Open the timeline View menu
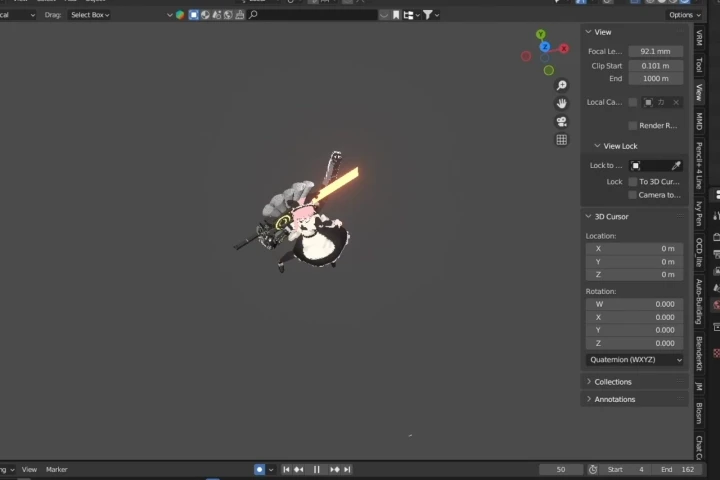 point(29,469)
